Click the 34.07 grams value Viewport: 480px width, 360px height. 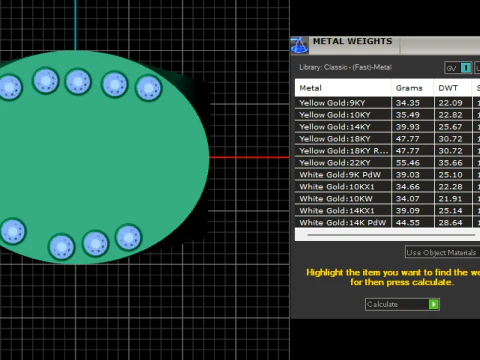[x=408, y=199]
